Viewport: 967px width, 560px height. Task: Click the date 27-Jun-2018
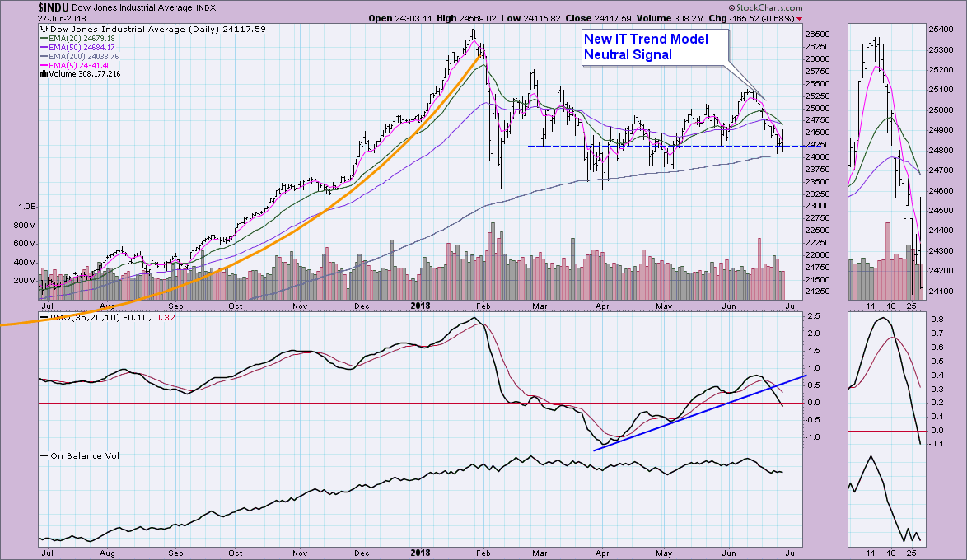pyautogui.click(x=62, y=18)
